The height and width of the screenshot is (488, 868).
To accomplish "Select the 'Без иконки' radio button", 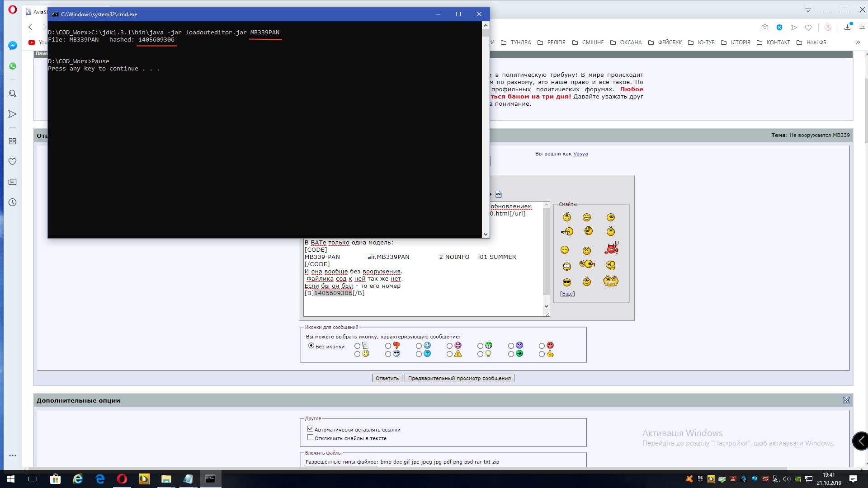I will [x=311, y=346].
